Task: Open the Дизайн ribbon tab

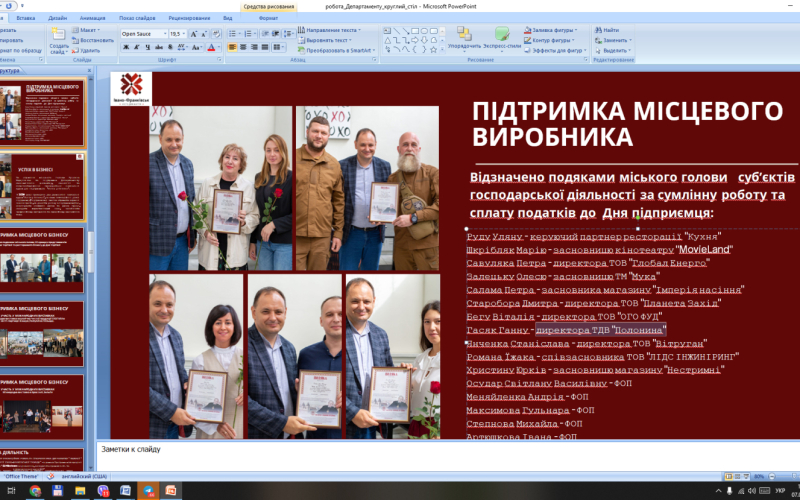Action: pyautogui.click(x=58, y=18)
